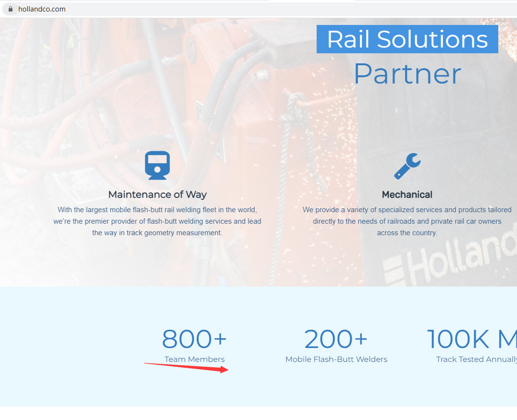Screen dimensions: 517x420
Task: Click the red arrow annotation
Action: tap(186, 367)
